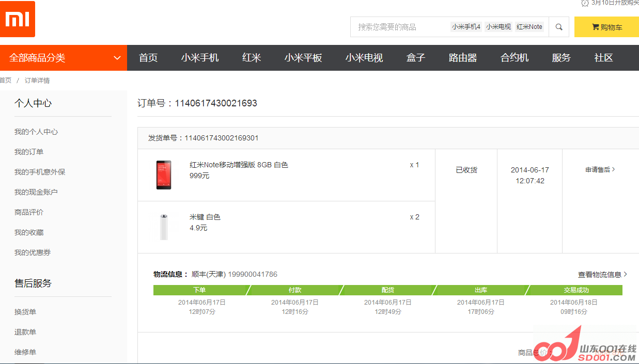Screen dimensions: 639x364
Task: Open 我的订单 in sidebar
Action: click(29, 152)
